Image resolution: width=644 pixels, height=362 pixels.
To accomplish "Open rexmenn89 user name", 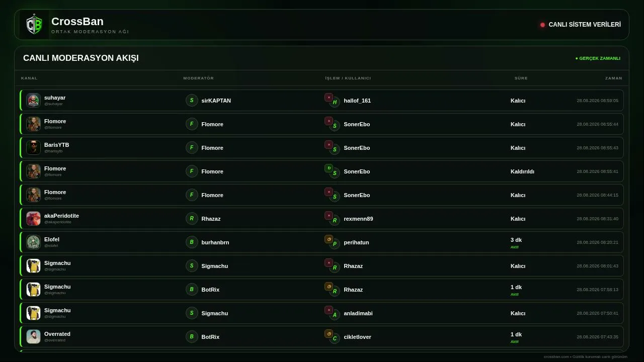I will [x=358, y=219].
